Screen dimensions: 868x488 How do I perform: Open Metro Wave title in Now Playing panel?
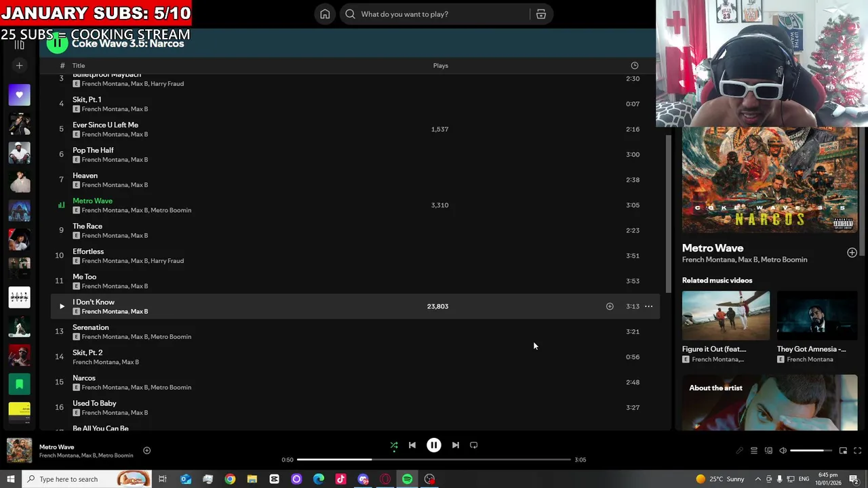coord(713,248)
